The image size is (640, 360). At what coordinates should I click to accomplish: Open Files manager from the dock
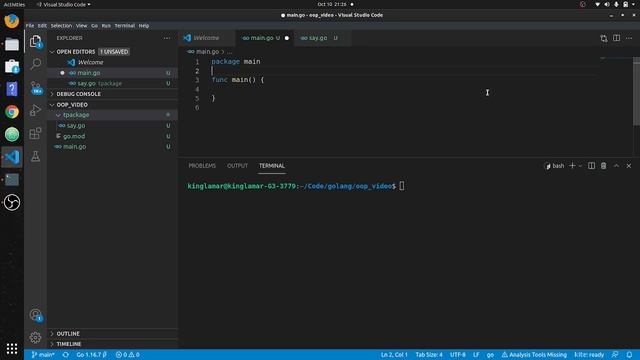[x=11, y=44]
